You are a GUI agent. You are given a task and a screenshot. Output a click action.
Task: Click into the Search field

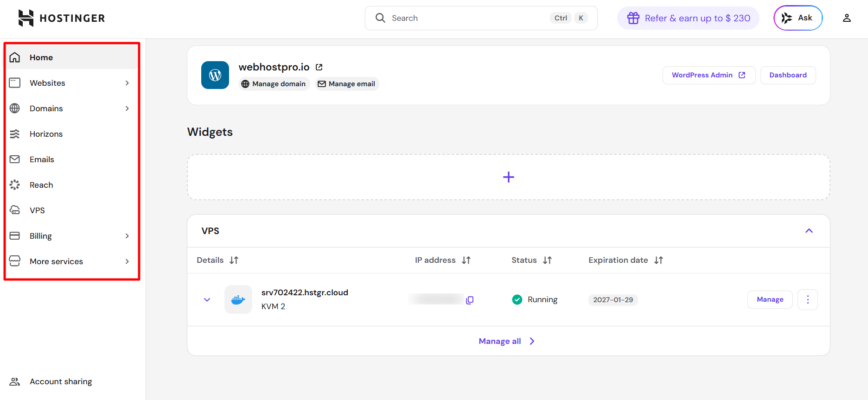pos(481,18)
